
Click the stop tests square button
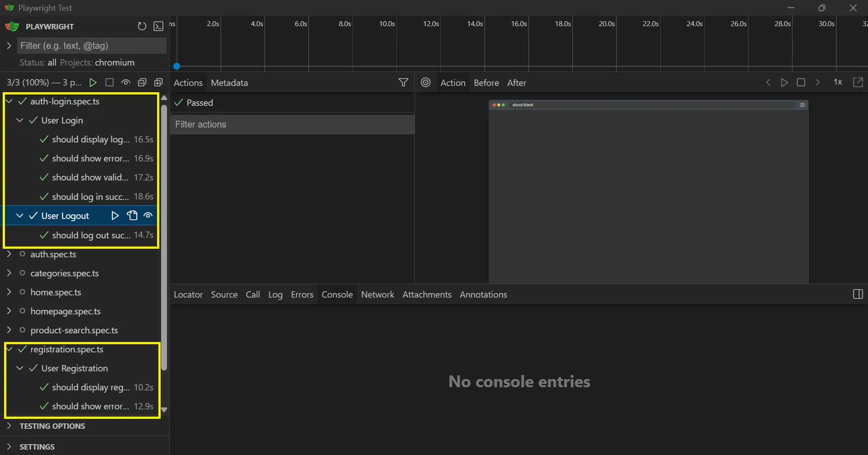tap(109, 82)
